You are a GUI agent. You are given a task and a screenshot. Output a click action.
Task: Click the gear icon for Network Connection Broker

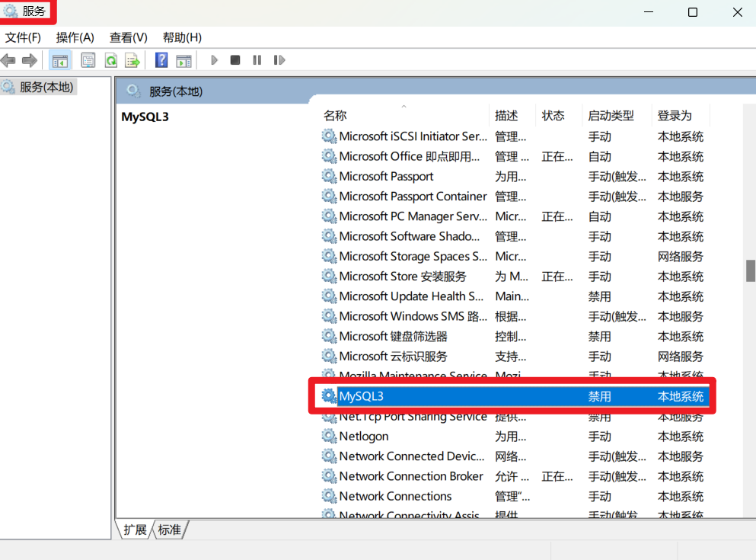coord(330,476)
